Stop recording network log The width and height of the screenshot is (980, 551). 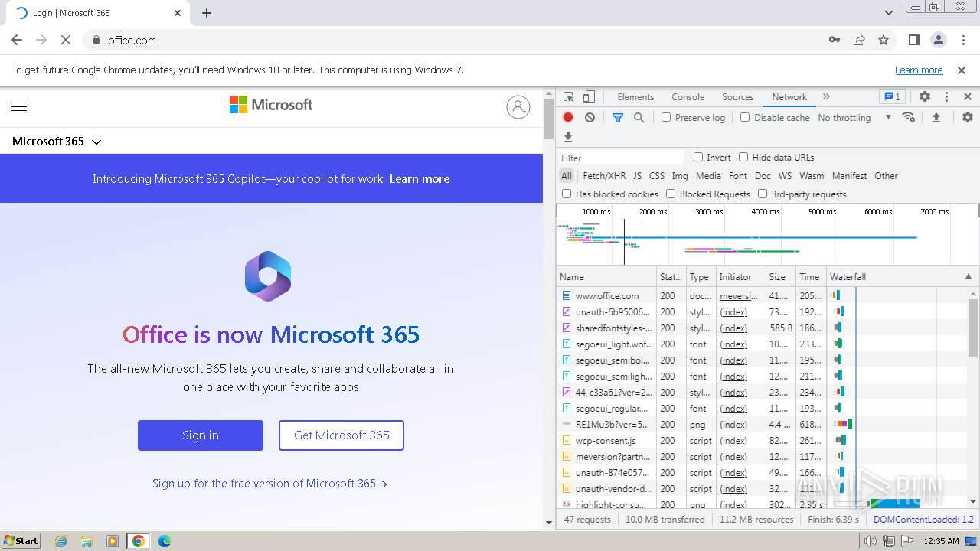pyautogui.click(x=568, y=118)
